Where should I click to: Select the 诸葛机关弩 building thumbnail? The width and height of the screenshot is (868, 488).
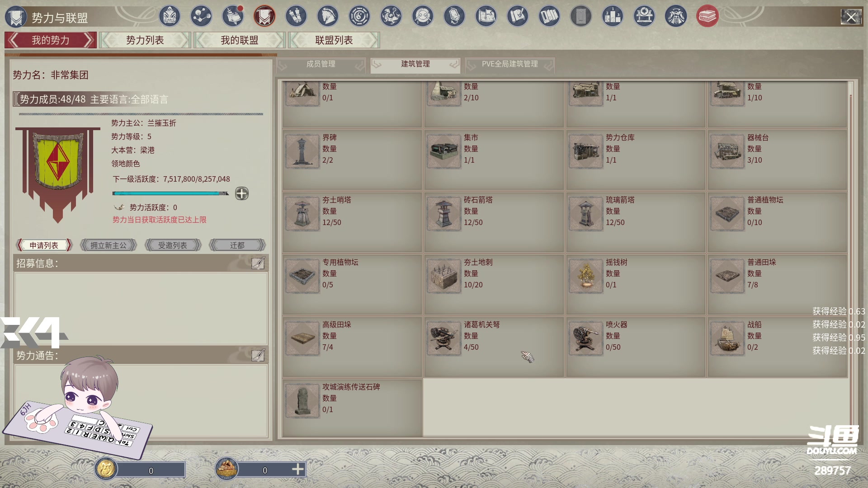pos(443,338)
